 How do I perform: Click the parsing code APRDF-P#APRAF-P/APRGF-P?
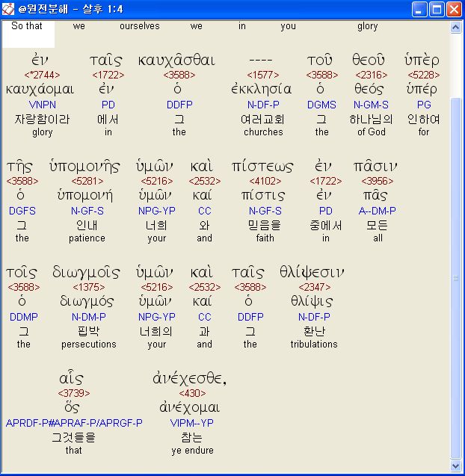point(74,423)
